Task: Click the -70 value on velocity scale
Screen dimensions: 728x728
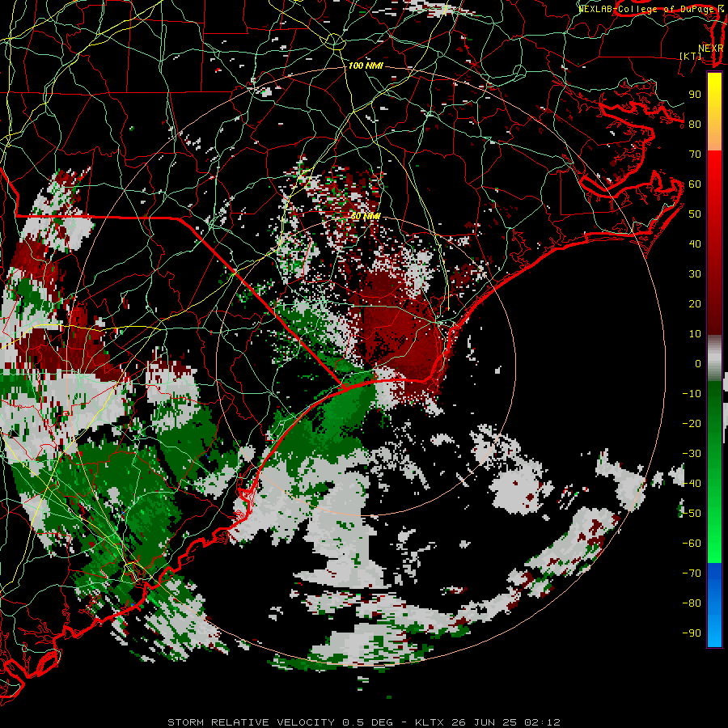Action: [692, 573]
